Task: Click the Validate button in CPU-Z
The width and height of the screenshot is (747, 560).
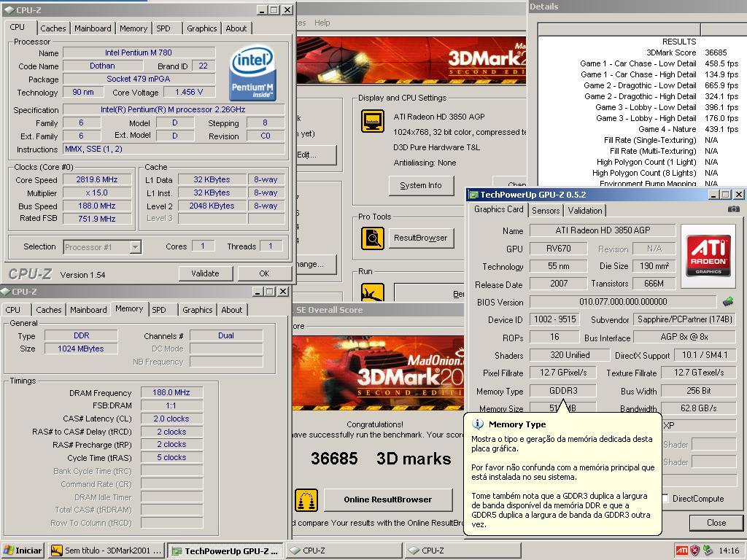Action: (205, 274)
